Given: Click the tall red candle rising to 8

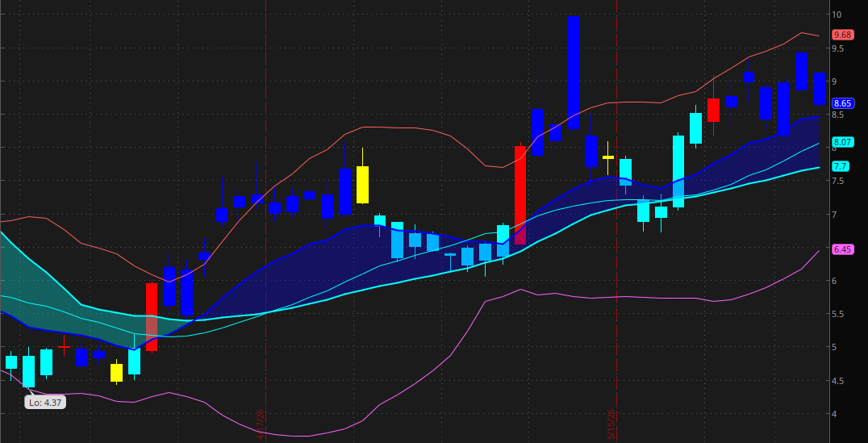Looking at the screenshot, I should click(x=520, y=195).
